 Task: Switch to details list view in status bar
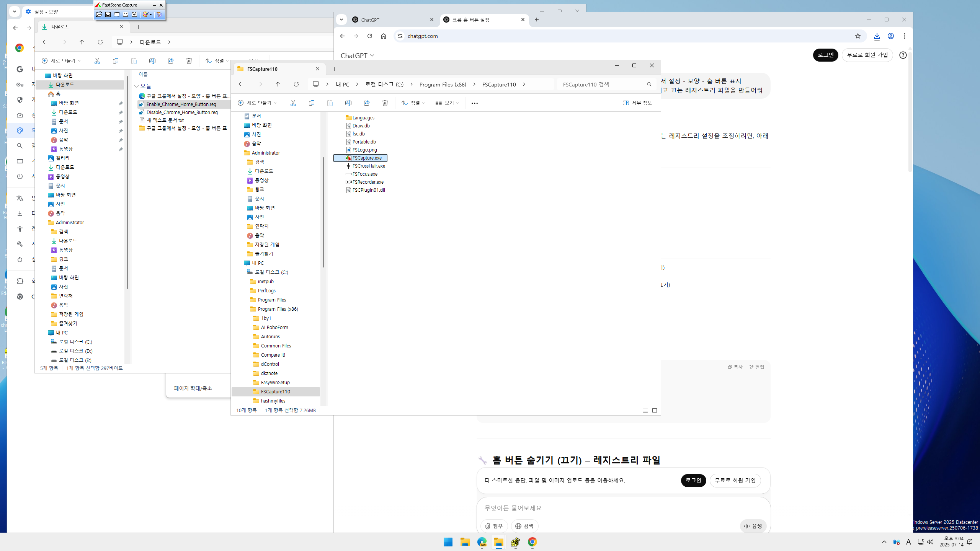pos(645,411)
